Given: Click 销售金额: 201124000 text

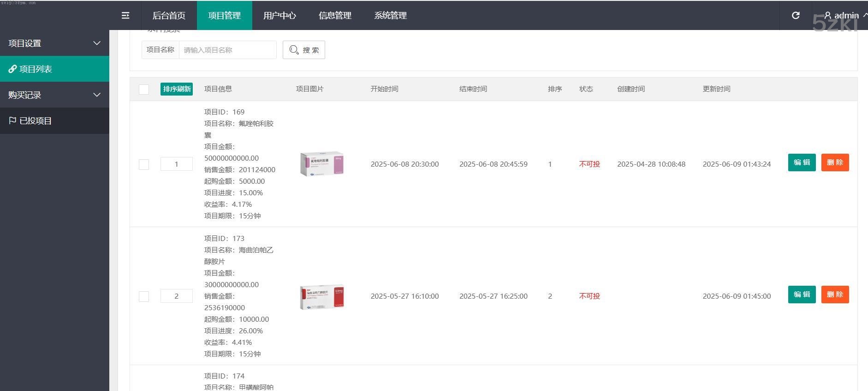Looking at the screenshot, I should 240,169.
